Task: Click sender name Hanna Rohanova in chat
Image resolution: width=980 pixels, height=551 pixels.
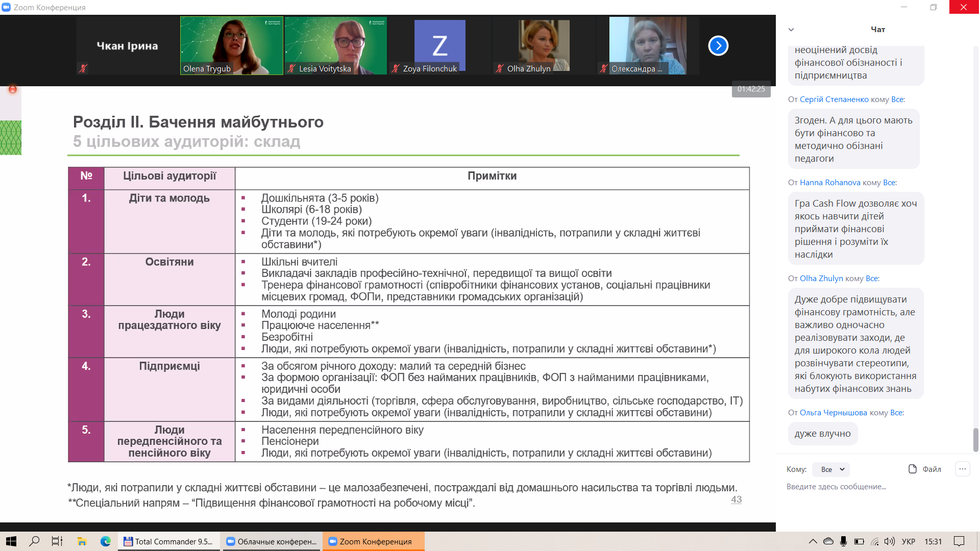Action: (x=830, y=182)
